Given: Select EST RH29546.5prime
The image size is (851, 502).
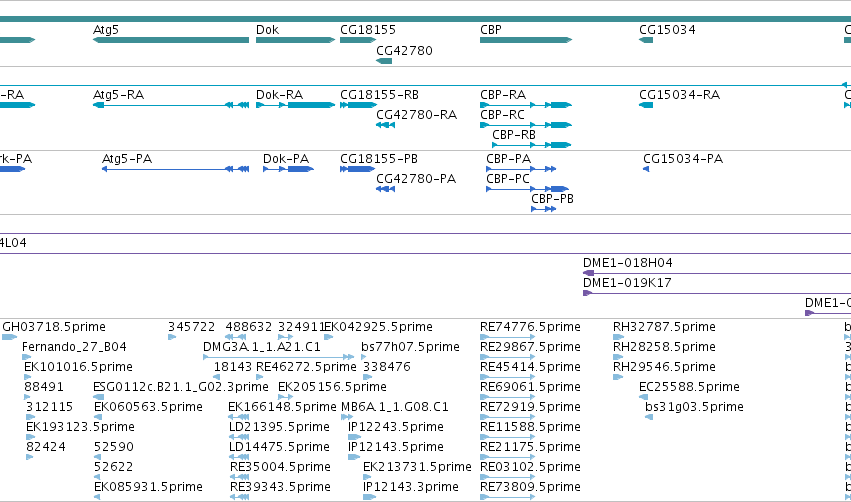Looking at the screenshot, I should pyautogui.click(x=618, y=377).
